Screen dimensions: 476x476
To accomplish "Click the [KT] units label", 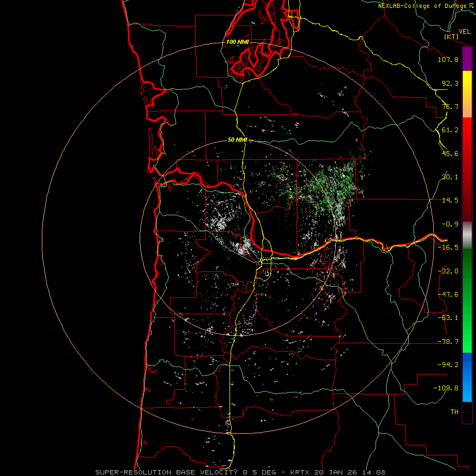I will pyautogui.click(x=452, y=36).
